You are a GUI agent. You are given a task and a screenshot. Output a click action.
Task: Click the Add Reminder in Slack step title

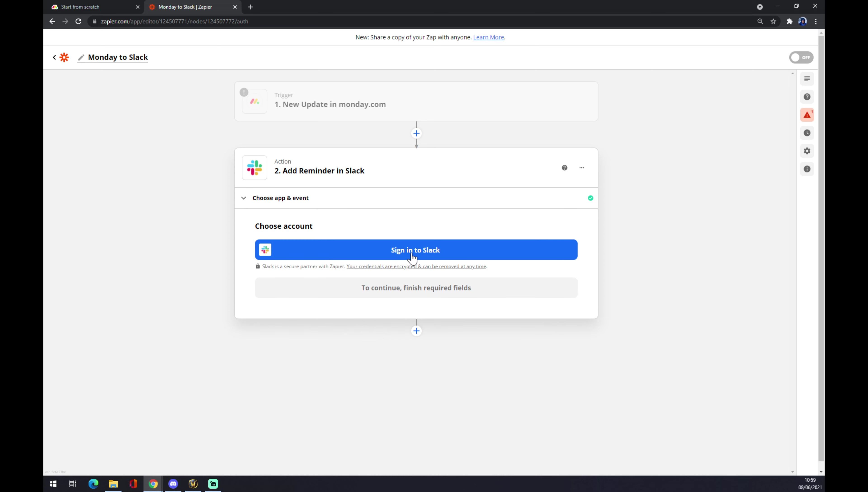tap(319, 171)
